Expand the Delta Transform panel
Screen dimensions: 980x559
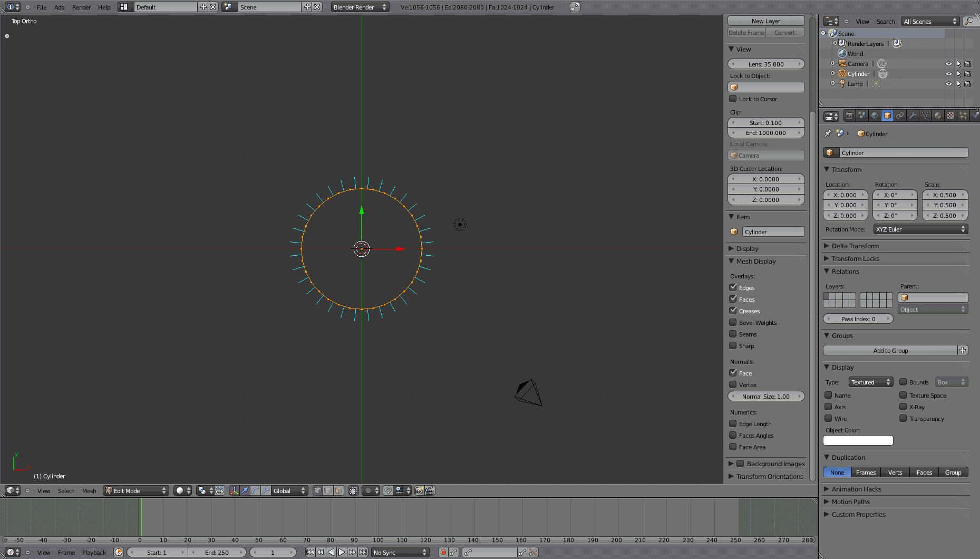(x=855, y=246)
